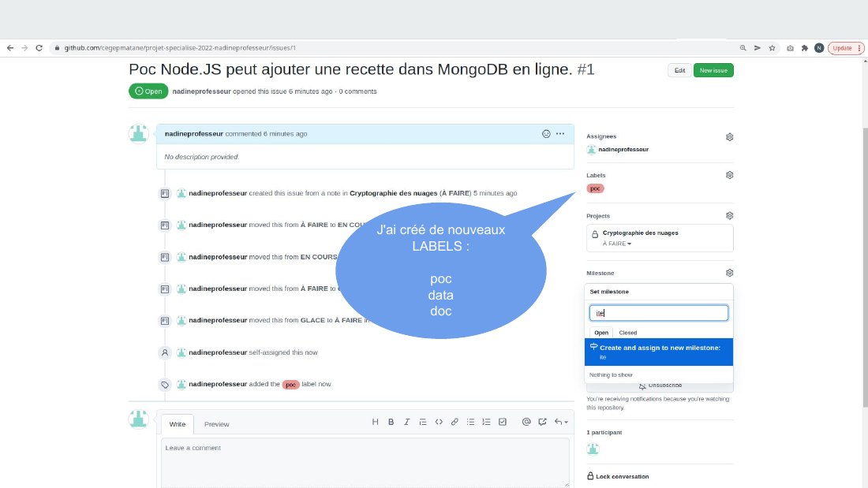
Task: Insert a quote with the quote icon
Action: (422, 422)
